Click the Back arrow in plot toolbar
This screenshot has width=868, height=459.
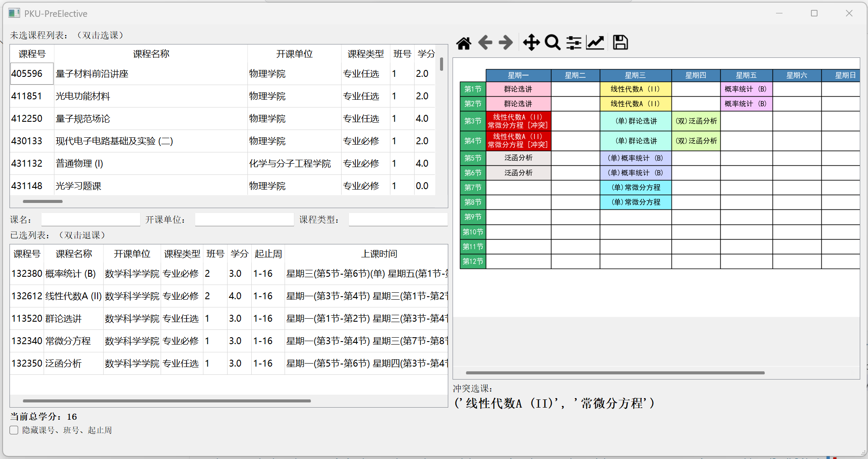point(485,43)
